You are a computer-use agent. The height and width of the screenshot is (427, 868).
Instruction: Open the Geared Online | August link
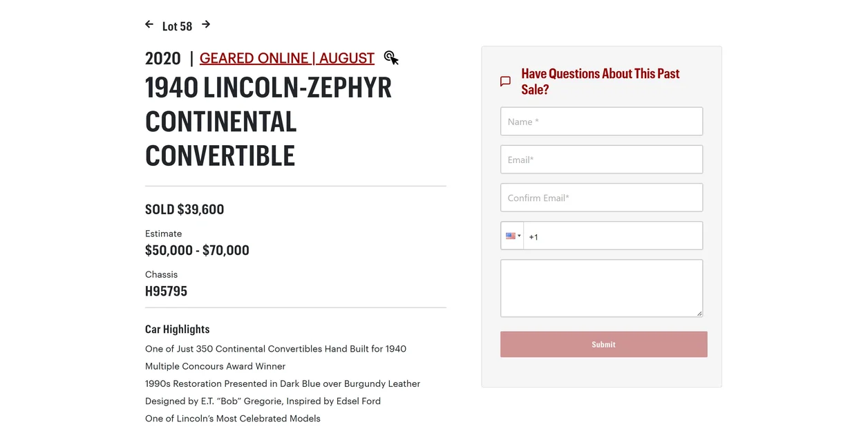pyautogui.click(x=287, y=58)
